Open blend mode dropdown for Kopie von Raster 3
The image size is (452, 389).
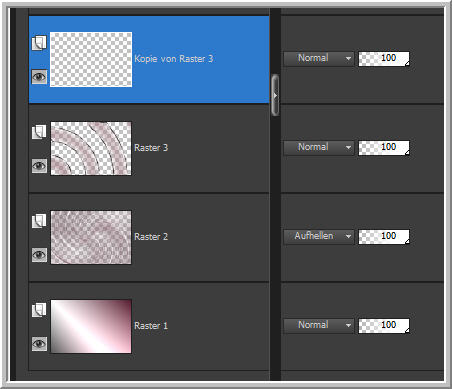tap(319, 59)
